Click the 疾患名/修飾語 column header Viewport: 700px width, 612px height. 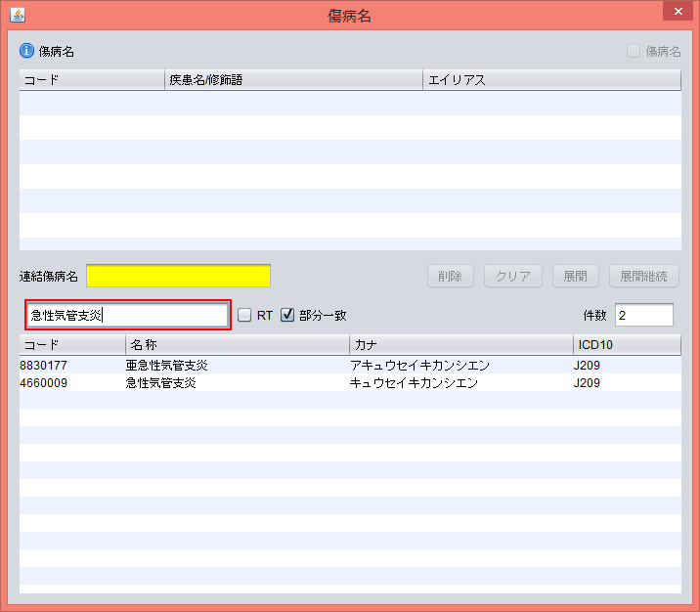point(293,80)
